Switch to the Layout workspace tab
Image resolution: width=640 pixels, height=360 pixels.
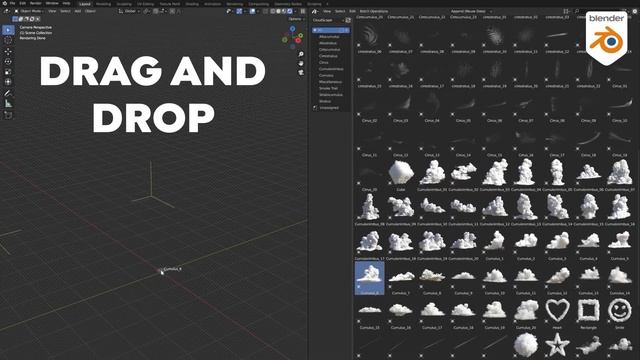tap(85, 4)
